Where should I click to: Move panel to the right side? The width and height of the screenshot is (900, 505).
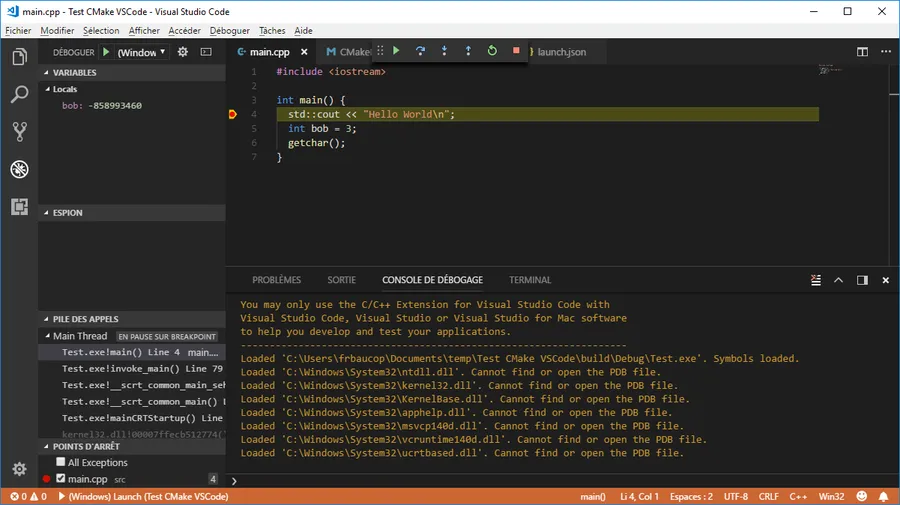click(862, 280)
